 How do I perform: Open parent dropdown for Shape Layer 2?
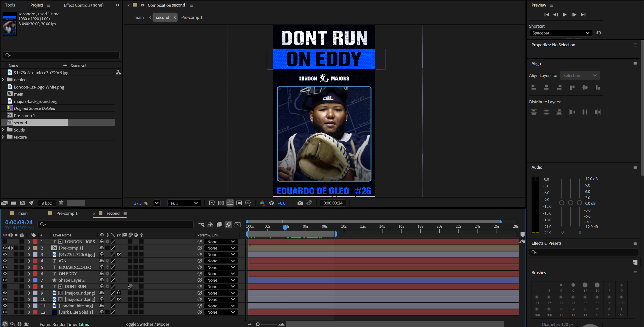(221, 280)
